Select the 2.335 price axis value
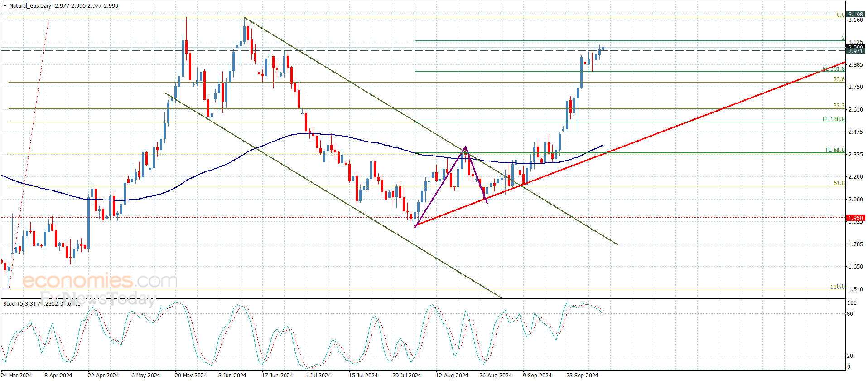 (856, 155)
